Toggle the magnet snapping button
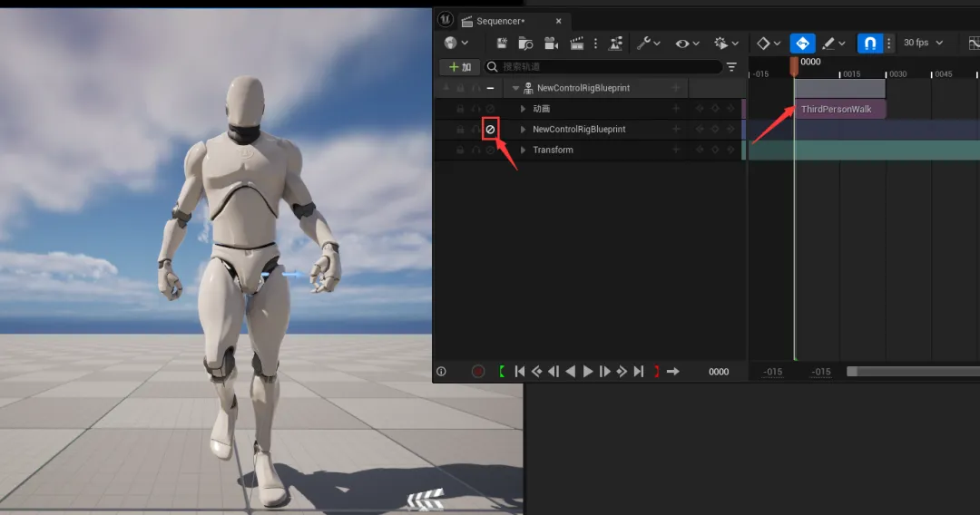 point(869,43)
